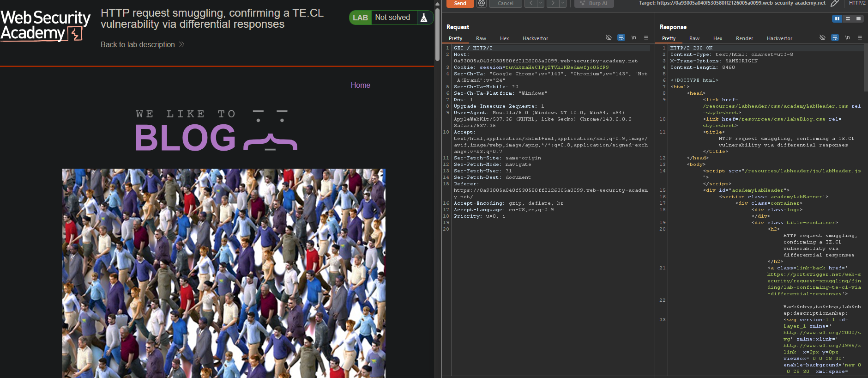
Task: Open Hackvertor tab in Response panel
Action: (779, 38)
